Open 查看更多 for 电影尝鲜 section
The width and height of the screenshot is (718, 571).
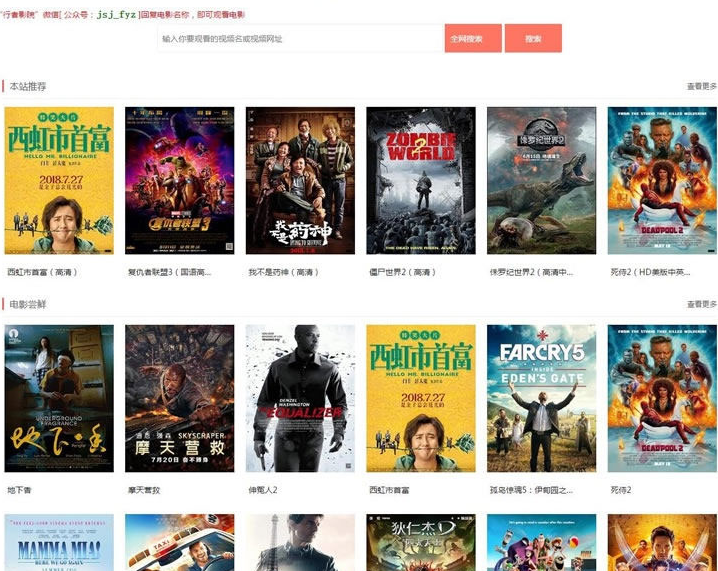702,304
